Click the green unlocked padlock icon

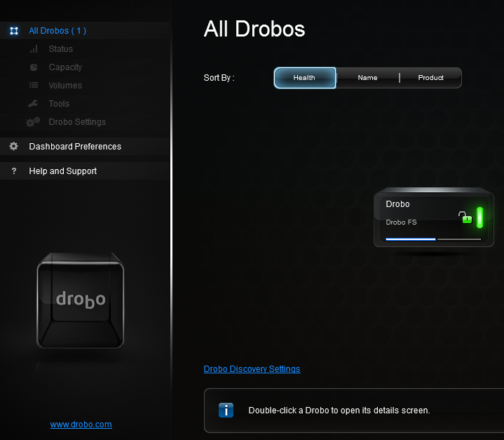pyautogui.click(x=465, y=218)
